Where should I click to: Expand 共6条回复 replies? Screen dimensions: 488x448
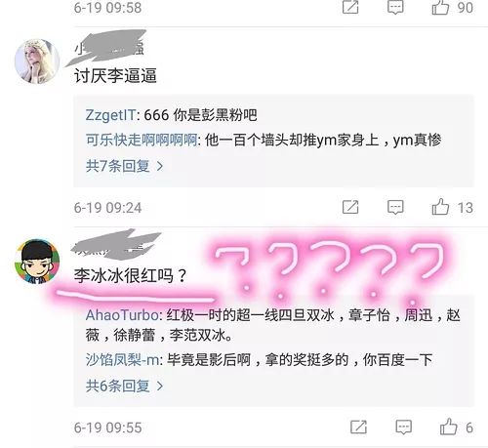[124, 386]
